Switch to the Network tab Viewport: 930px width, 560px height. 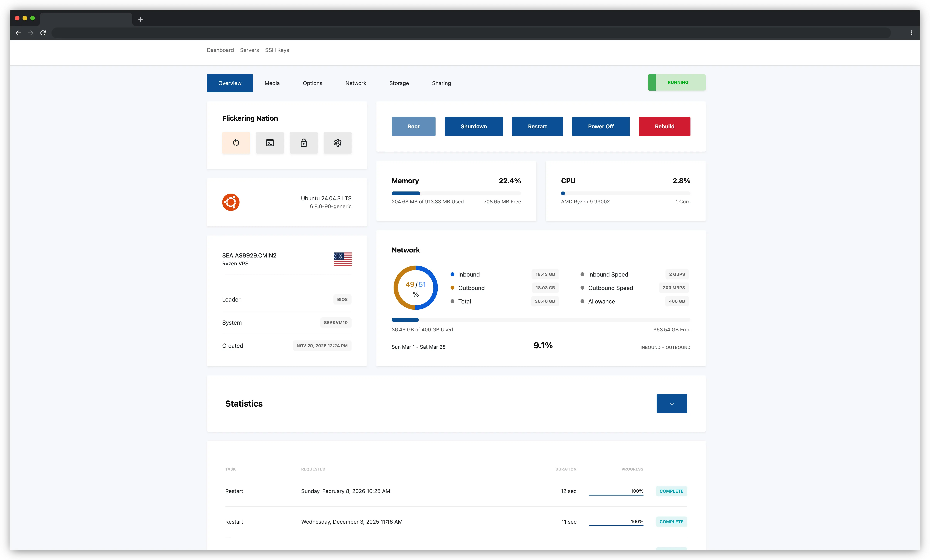355,83
